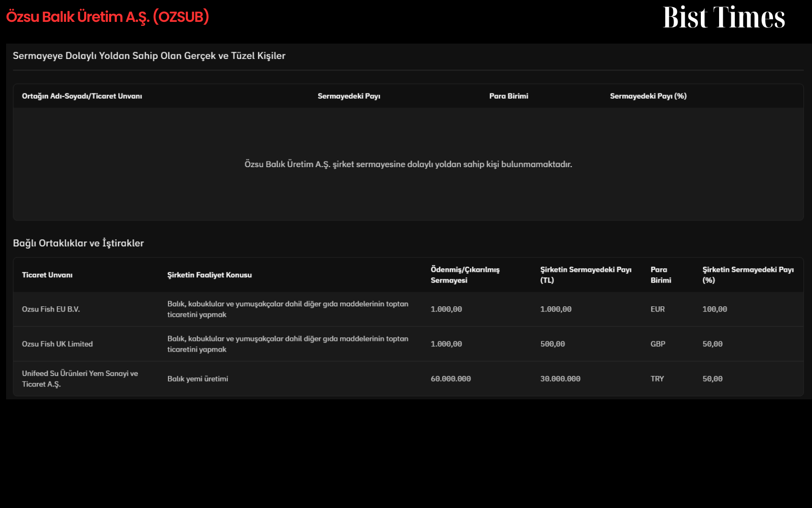Click the 'Balık yemi üretimi' cell
The image size is (812, 508).
pos(198,379)
